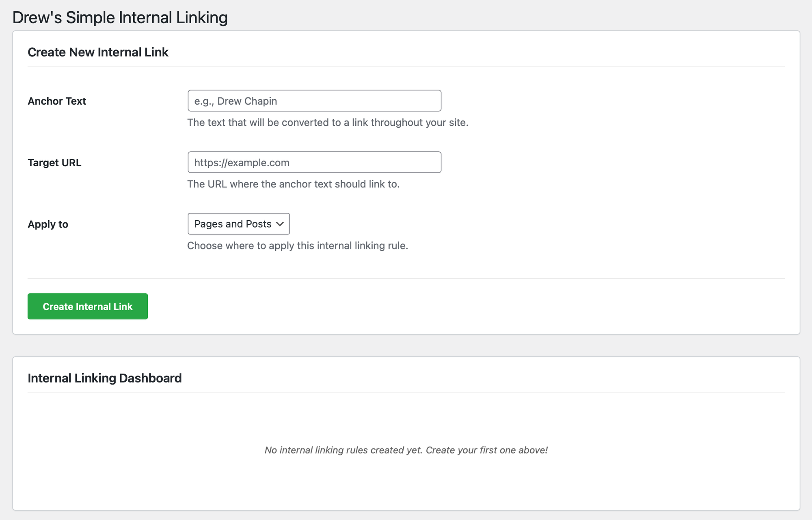
Task: Click the 'No internal linking rules created yet' message
Action: [x=406, y=450]
